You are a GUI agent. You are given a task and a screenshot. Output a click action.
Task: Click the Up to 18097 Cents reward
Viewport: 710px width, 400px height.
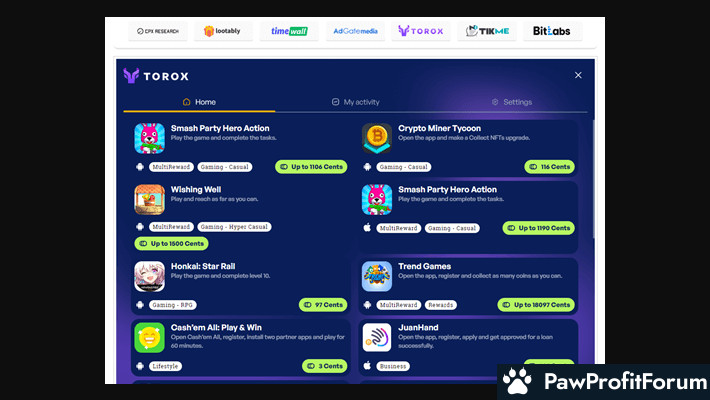click(536, 305)
